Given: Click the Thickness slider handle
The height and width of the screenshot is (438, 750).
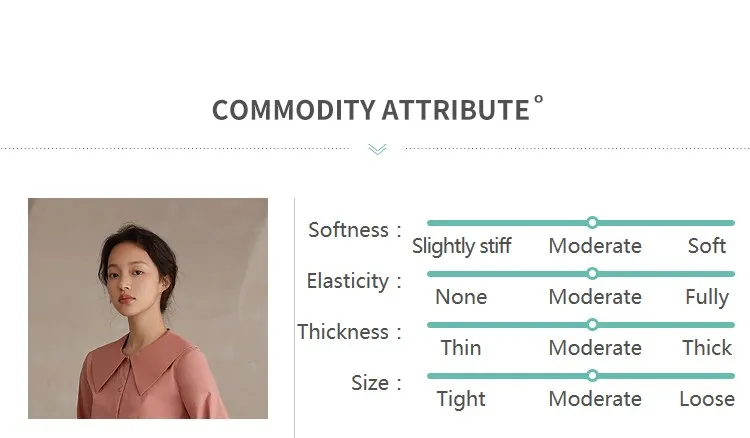Looking at the screenshot, I should click(592, 325).
